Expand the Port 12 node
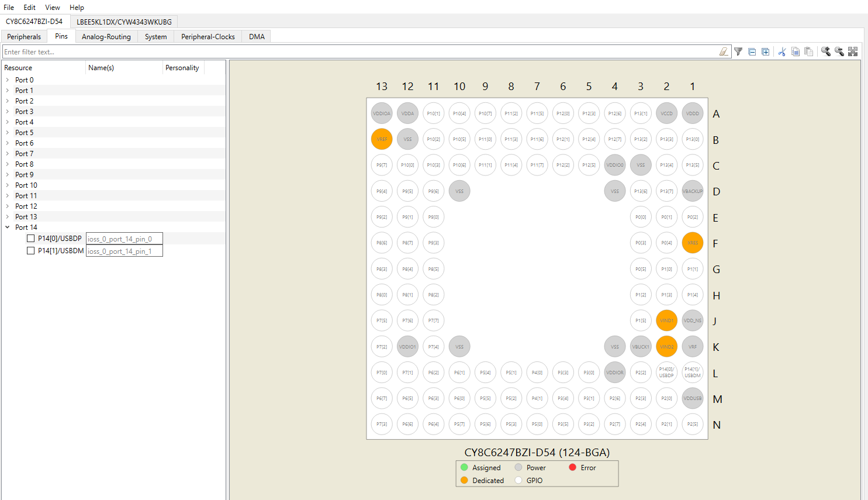Image resolution: width=868 pixels, height=500 pixels. click(7, 206)
